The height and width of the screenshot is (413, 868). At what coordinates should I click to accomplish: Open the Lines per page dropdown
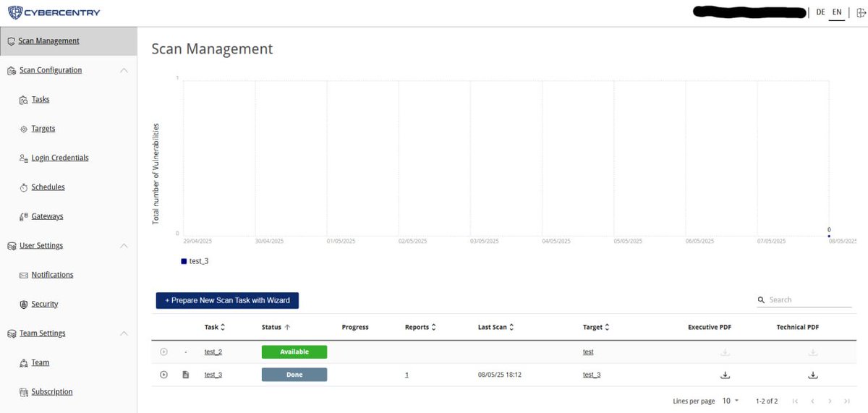click(731, 401)
